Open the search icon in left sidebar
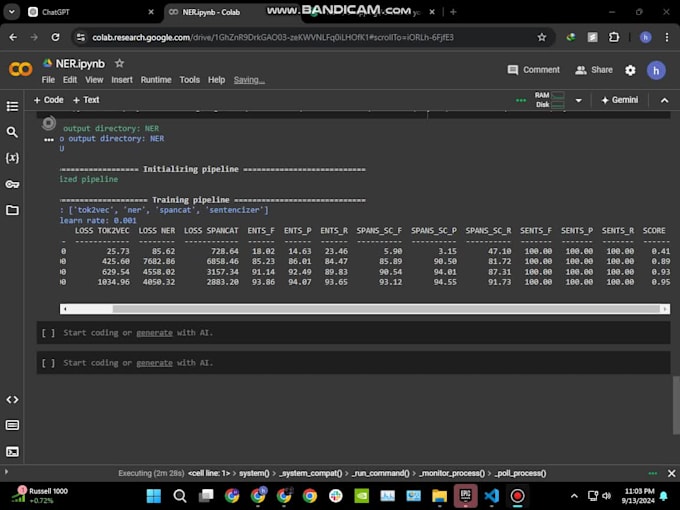The image size is (680, 510). click(12, 132)
